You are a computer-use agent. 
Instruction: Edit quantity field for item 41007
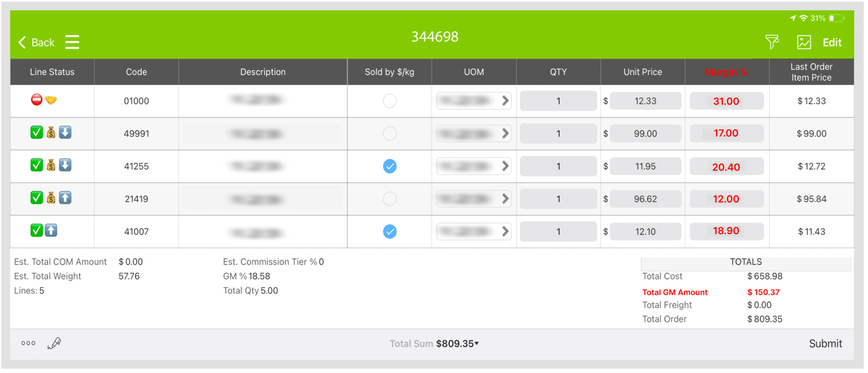pos(558,231)
